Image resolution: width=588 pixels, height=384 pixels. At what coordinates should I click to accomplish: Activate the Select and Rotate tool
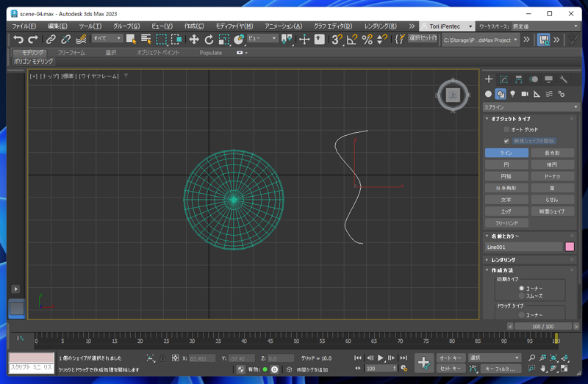[209, 40]
